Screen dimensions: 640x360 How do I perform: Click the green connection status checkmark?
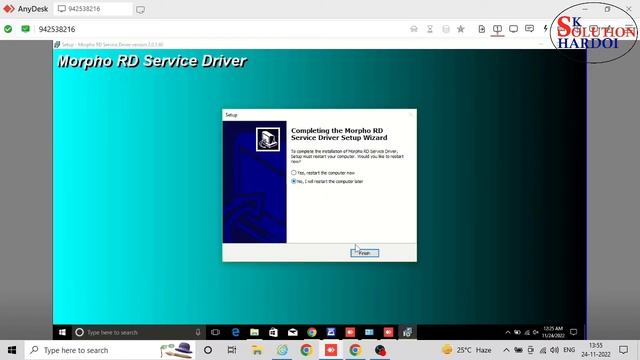click(8, 29)
